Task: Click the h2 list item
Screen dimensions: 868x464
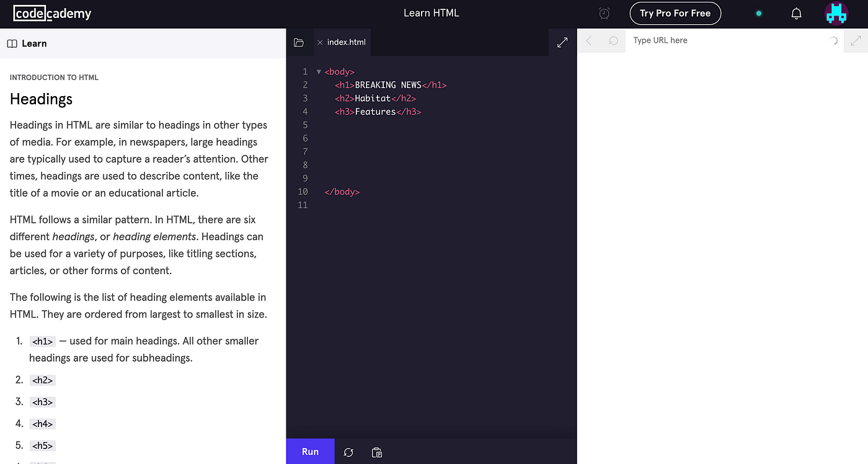Action: click(43, 380)
